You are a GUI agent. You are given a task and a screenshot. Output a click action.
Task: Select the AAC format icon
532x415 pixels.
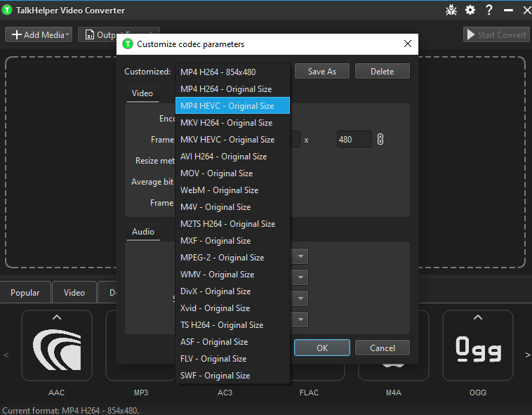57,345
